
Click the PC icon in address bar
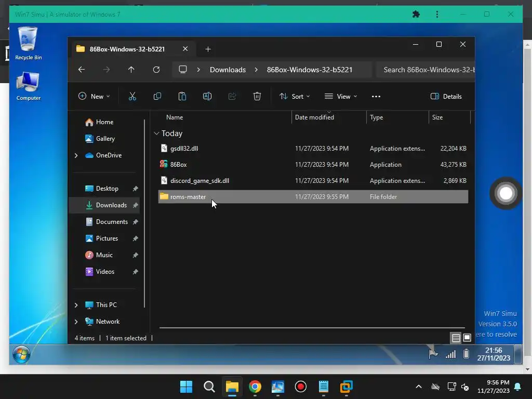183,70
